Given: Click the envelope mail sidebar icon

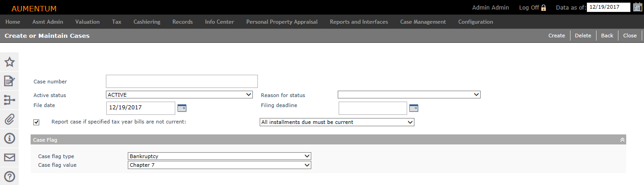Looking at the screenshot, I should [x=9, y=157].
